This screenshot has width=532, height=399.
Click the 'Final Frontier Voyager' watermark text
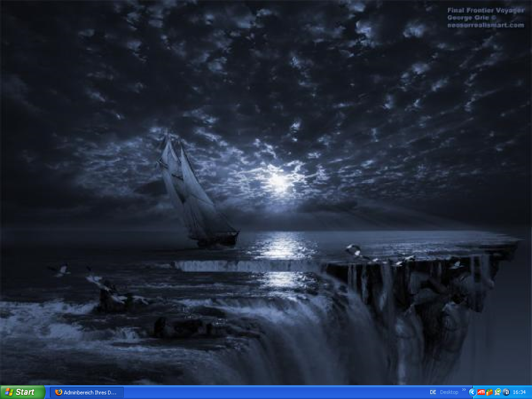(x=485, y=10)
